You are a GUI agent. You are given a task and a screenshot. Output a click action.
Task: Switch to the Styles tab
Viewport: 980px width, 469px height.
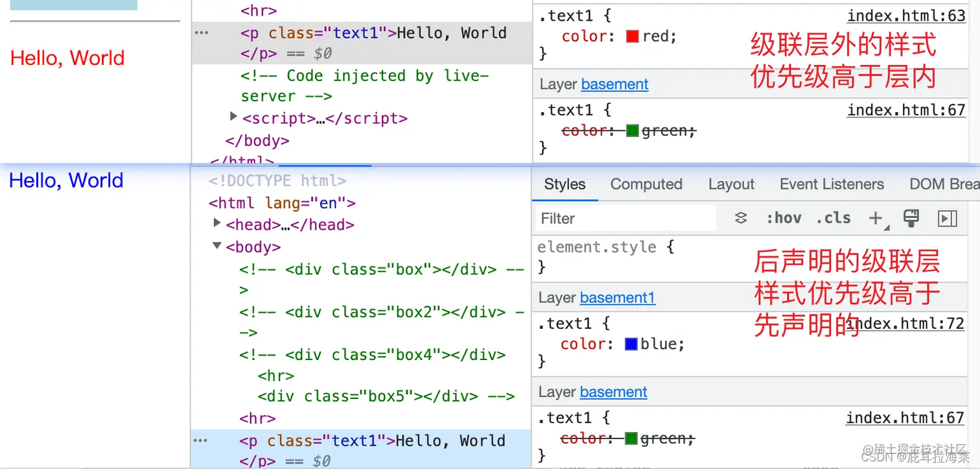565,184
